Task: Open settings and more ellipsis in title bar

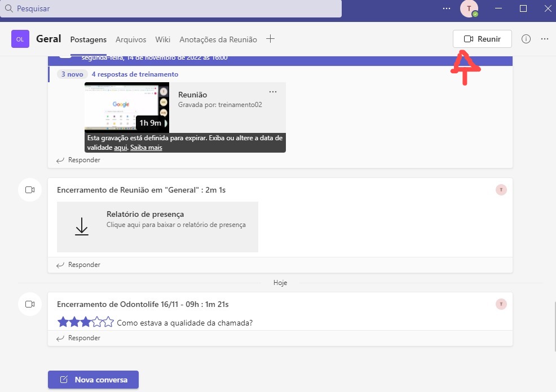Action: (x=447, y=8)
